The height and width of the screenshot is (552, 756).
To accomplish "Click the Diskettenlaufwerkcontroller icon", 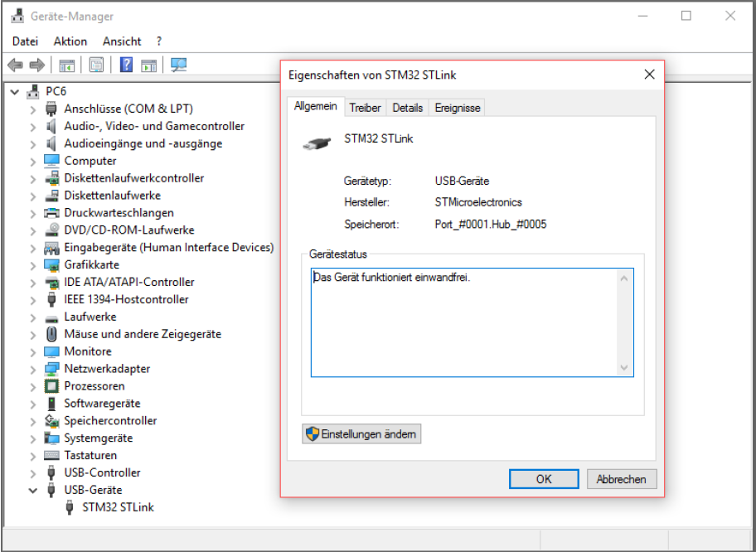I will click(x=51, y=178).
